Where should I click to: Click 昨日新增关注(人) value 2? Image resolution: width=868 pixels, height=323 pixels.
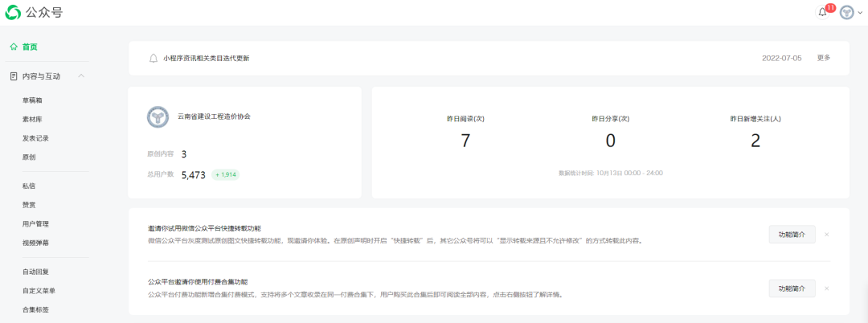(755, 141)
